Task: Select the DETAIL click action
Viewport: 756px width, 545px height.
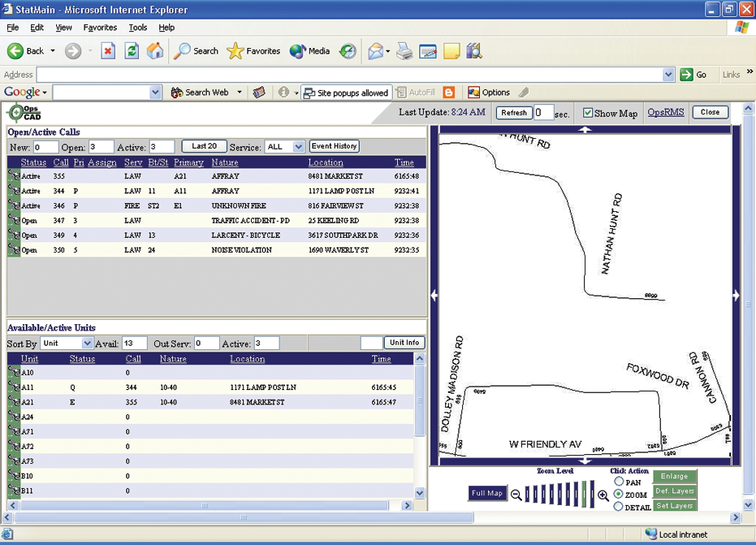Action: 620,505
